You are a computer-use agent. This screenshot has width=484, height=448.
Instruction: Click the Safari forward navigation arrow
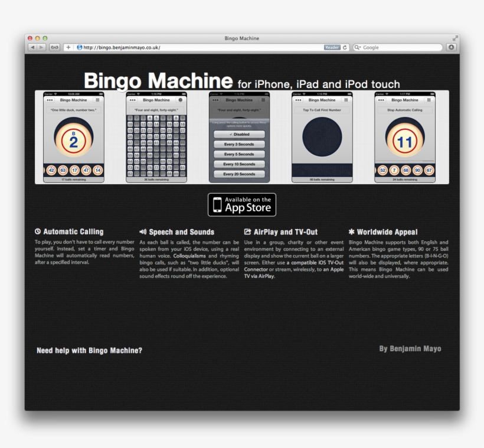41,47
